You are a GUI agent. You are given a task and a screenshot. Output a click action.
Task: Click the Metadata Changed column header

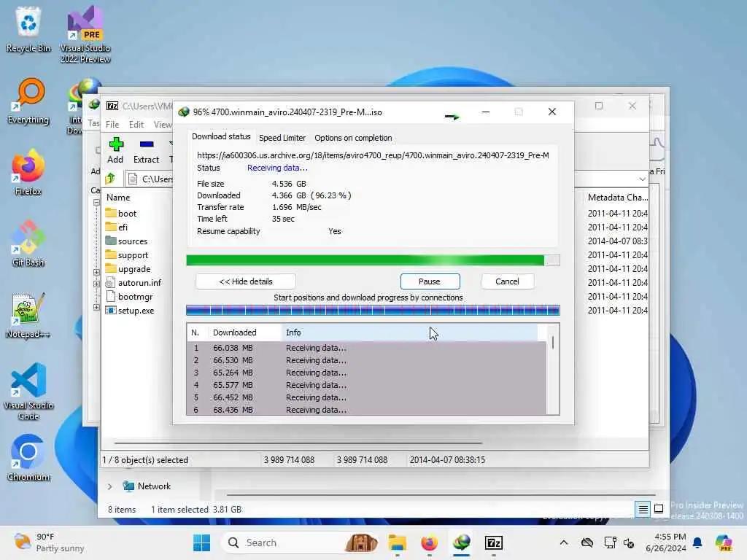point(617,197)
